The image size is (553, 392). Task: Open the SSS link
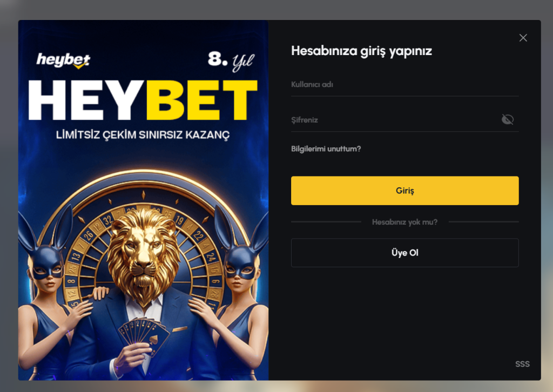(x=522, y=364)
